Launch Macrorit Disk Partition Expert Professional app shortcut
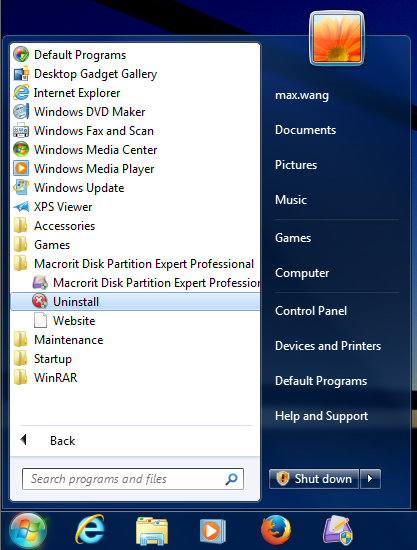This screenshot has width=417, height=550. click(x=135, y=282)
